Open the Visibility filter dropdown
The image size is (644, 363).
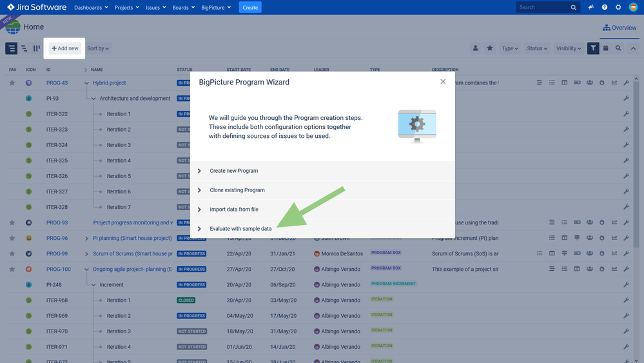pos(569,48)
